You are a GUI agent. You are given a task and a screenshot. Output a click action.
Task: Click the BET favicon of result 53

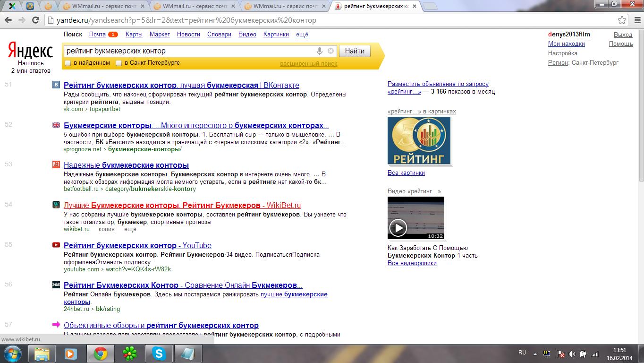tap(56, 164)
